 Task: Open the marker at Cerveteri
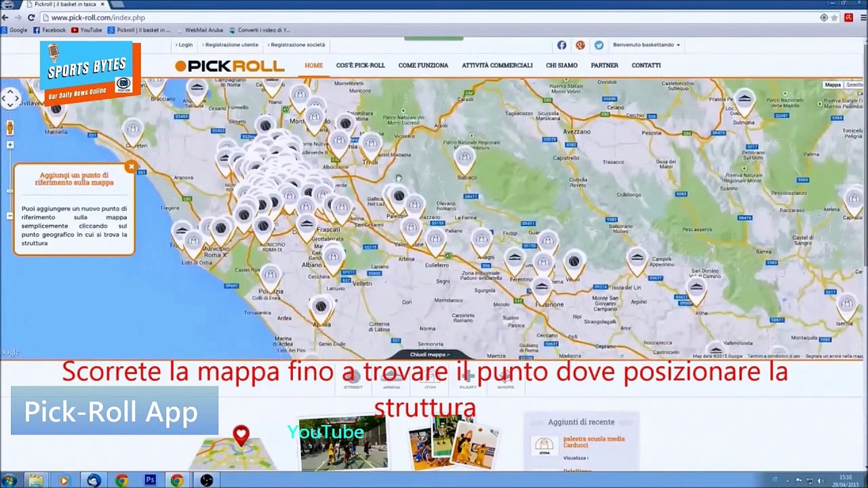click(133, 130)
